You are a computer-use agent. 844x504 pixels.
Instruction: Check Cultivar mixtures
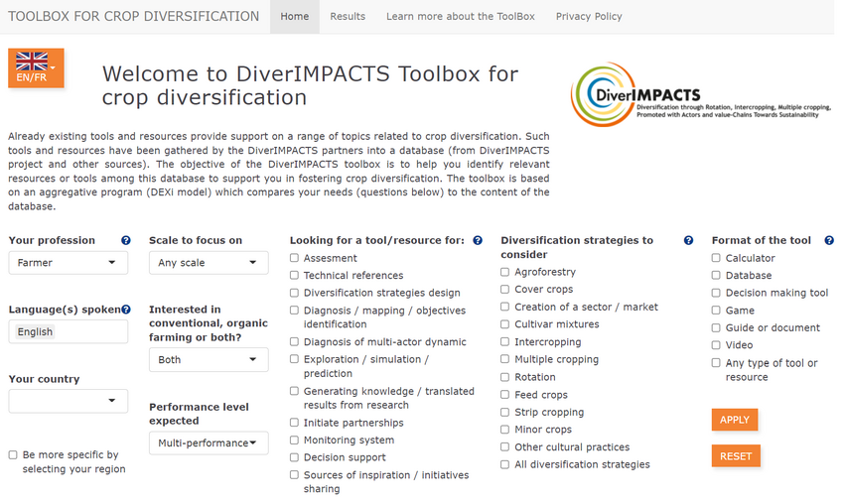pos(504,324)
